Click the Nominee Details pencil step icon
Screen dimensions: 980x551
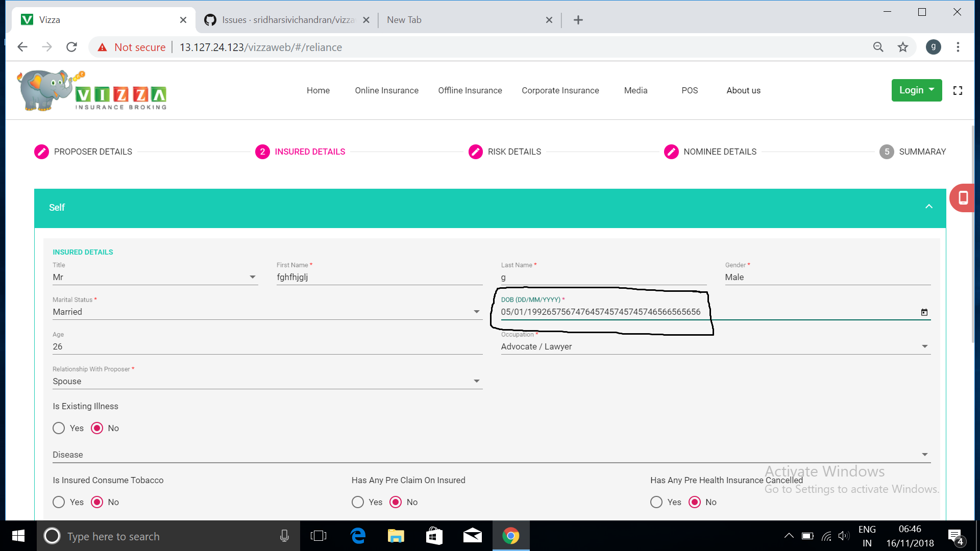click(x=671, y=152)
